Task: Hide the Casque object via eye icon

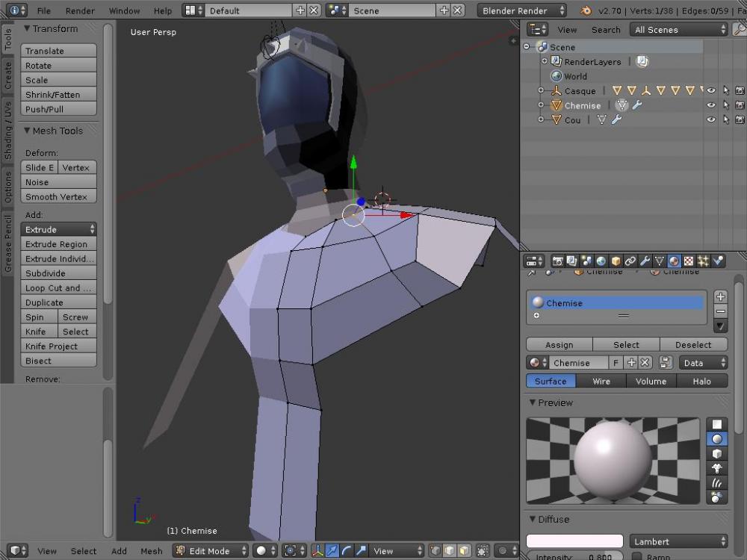Action: pyautogui.click(x=711, y=91)
